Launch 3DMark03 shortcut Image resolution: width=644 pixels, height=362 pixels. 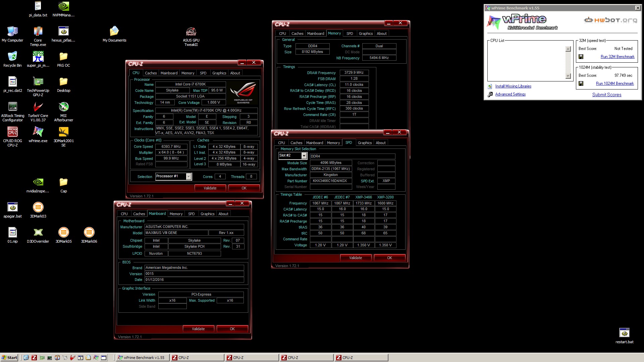point(38,210)
